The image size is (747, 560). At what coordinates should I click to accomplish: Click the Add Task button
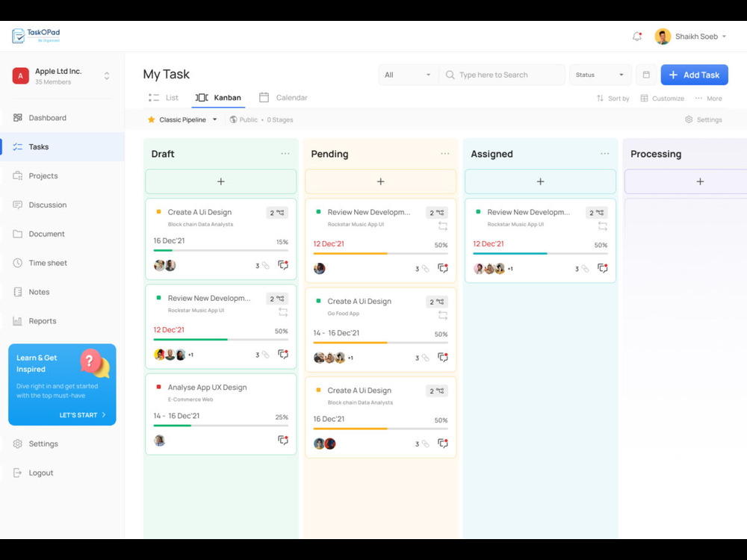[x=694, y=75]
